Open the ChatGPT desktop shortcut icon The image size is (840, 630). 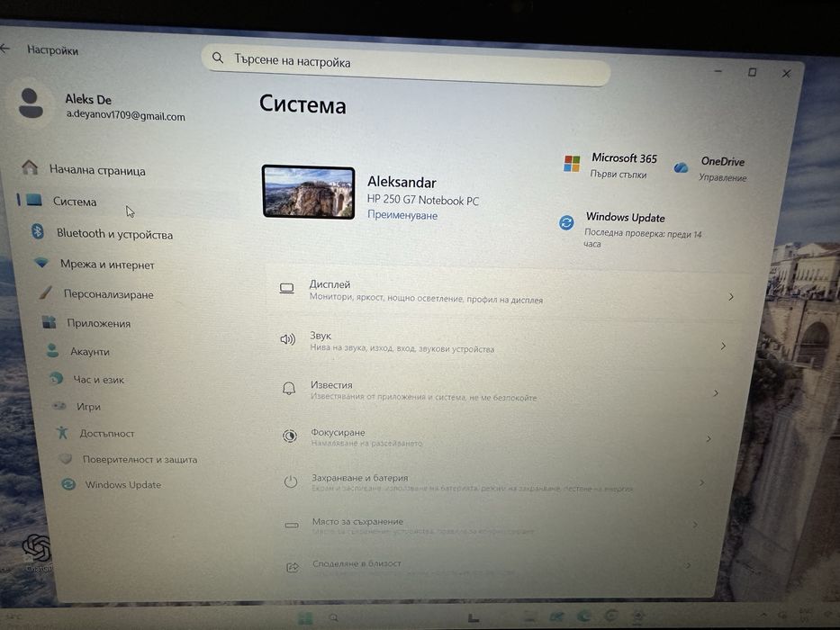point(36,547)
